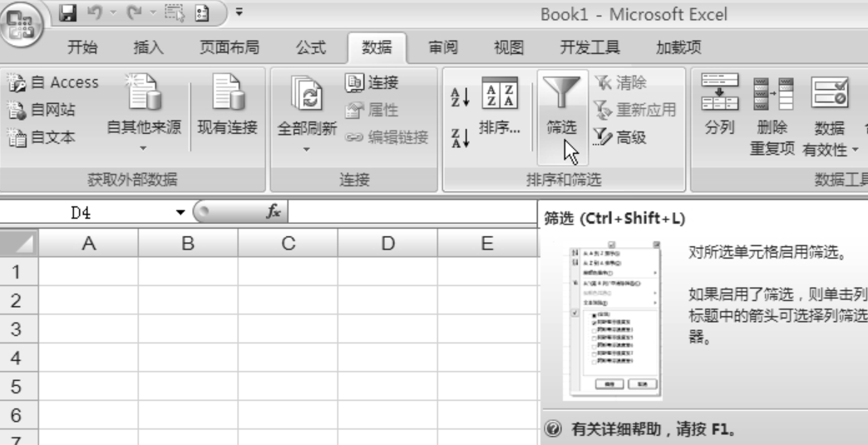
Task: Expand the 全部刷新 dropdown arrow
Action: click(307, 149)
